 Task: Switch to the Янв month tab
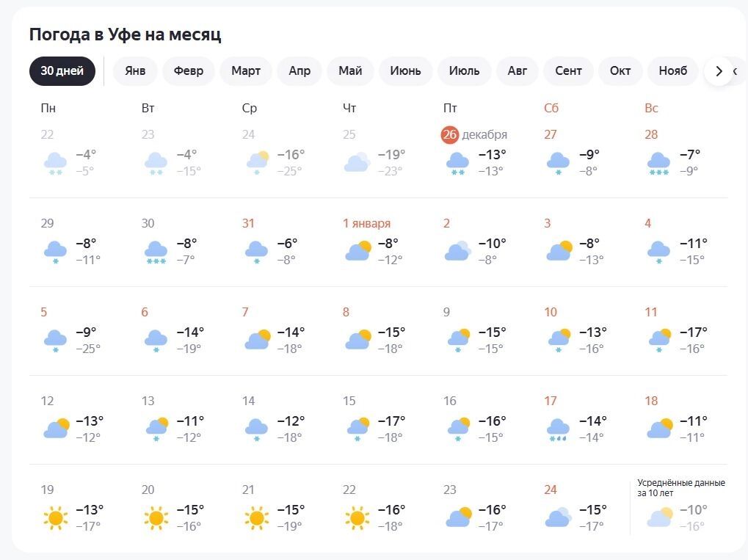(x=135, y=71)
